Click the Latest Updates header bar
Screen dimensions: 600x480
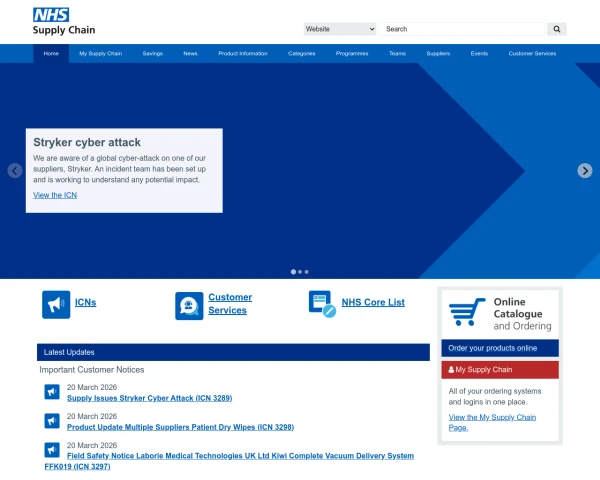pos(233,352)
